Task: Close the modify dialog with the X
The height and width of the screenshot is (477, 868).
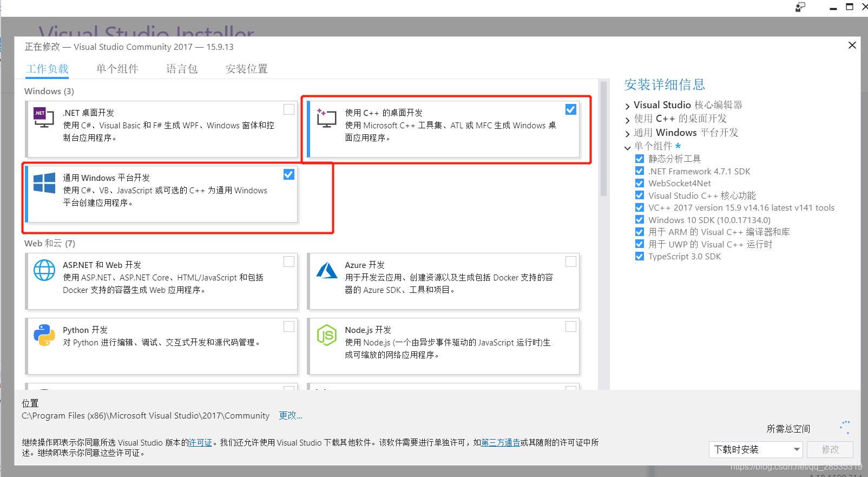Action: click(852, 45)
